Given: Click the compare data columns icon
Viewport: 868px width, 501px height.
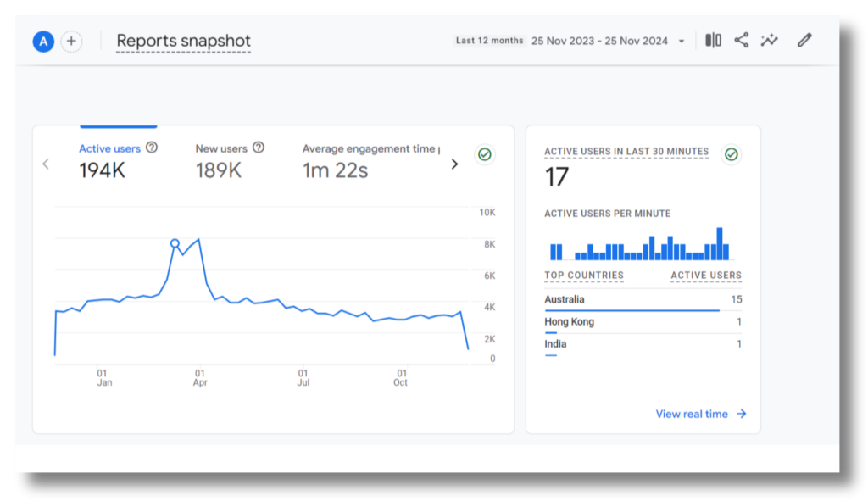Looking at the screenshot, I should coord(713,40).
